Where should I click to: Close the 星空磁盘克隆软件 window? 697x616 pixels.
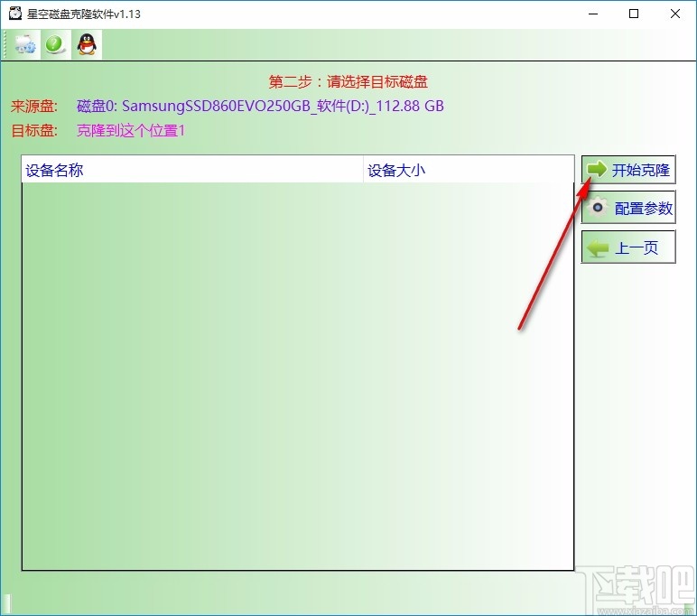tap(674, 14)
